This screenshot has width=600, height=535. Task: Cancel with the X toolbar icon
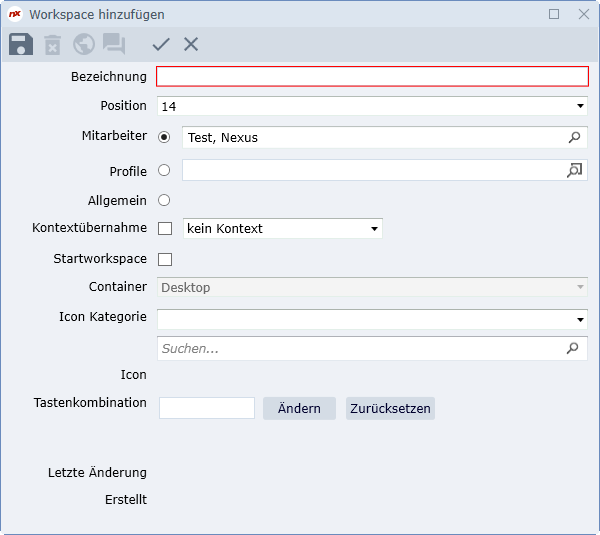click(191, 44)
